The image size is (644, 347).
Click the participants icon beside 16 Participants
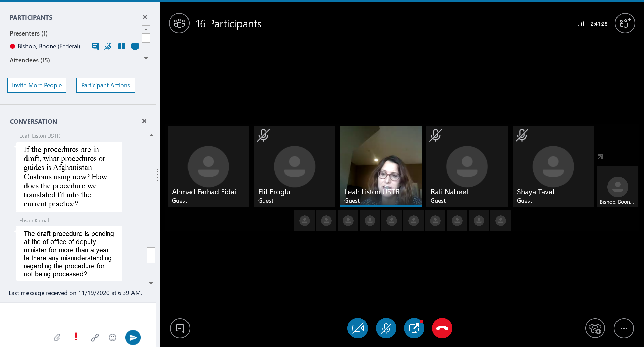tap(179, 23)
